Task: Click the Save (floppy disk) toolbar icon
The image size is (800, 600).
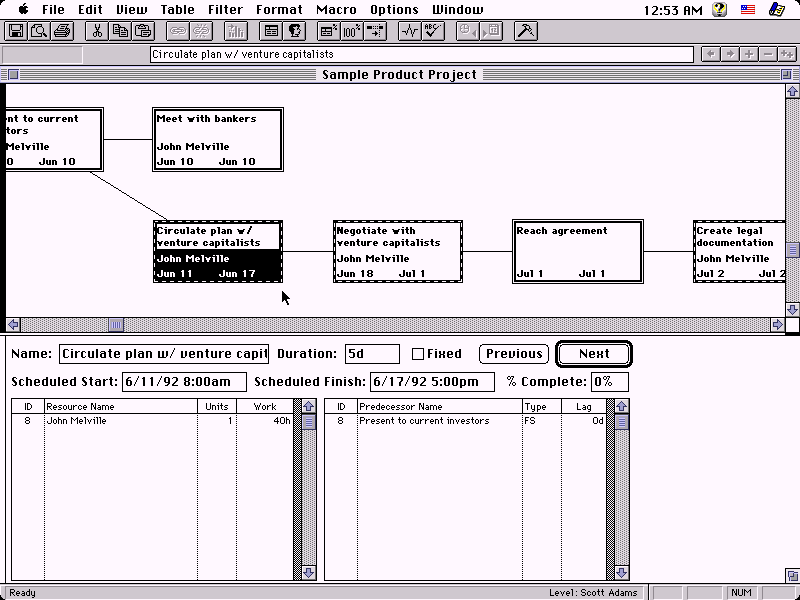Action: pyautogui.click(x=16, y=31)
